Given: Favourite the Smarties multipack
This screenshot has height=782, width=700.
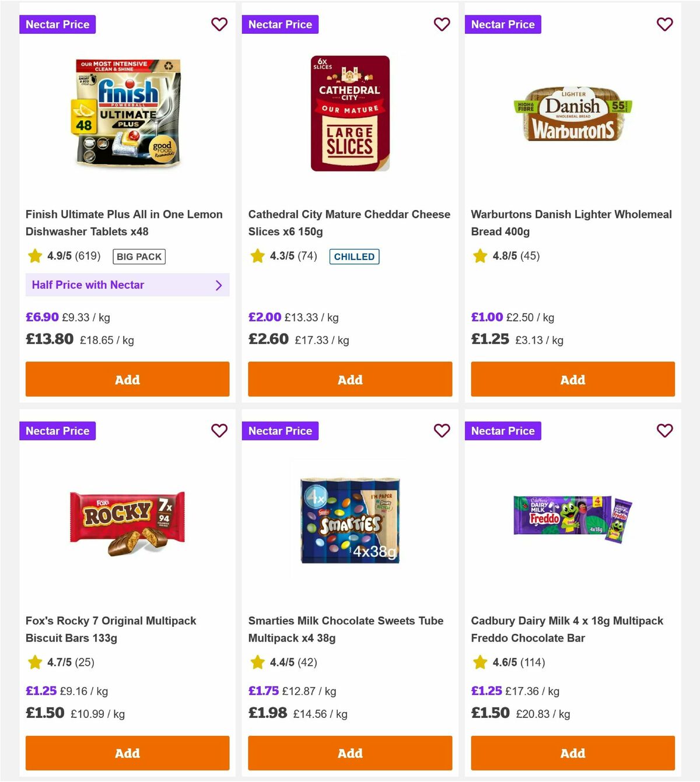Looking at the screenshot, I should [442, 431].
